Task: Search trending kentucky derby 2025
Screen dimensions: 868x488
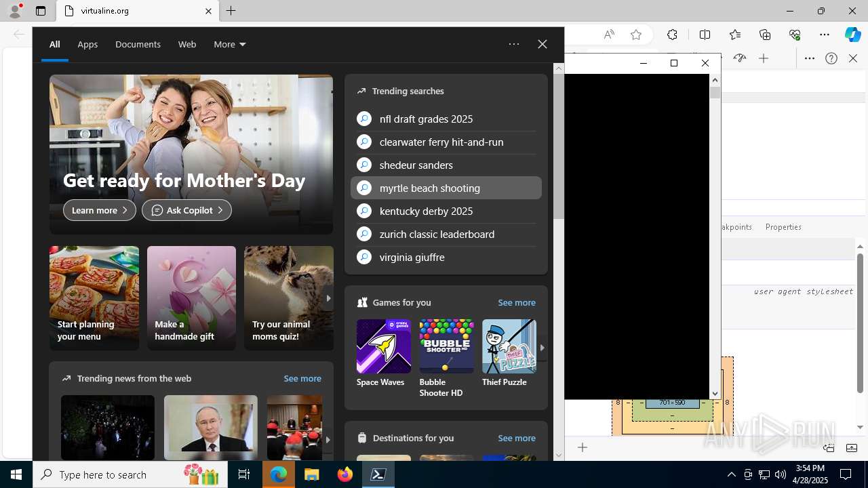Action: [x=446, y=211]
